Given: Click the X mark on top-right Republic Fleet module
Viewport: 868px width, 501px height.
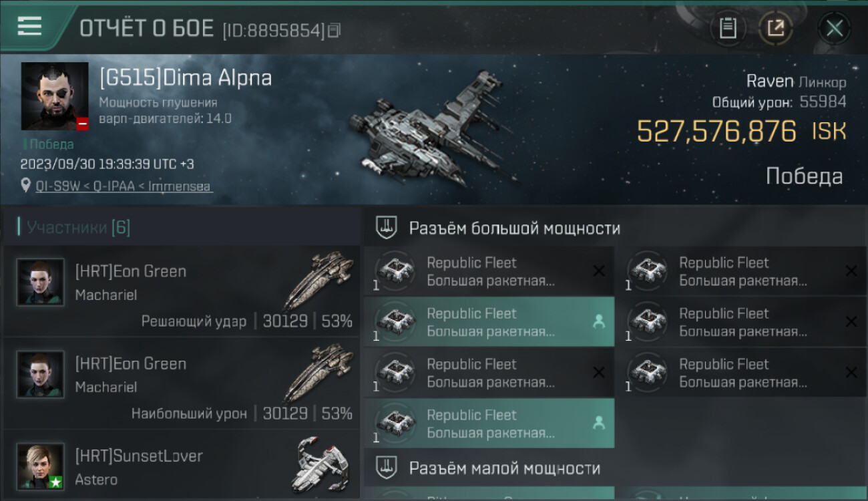Looking at the screenshot, I should (851, 271).
